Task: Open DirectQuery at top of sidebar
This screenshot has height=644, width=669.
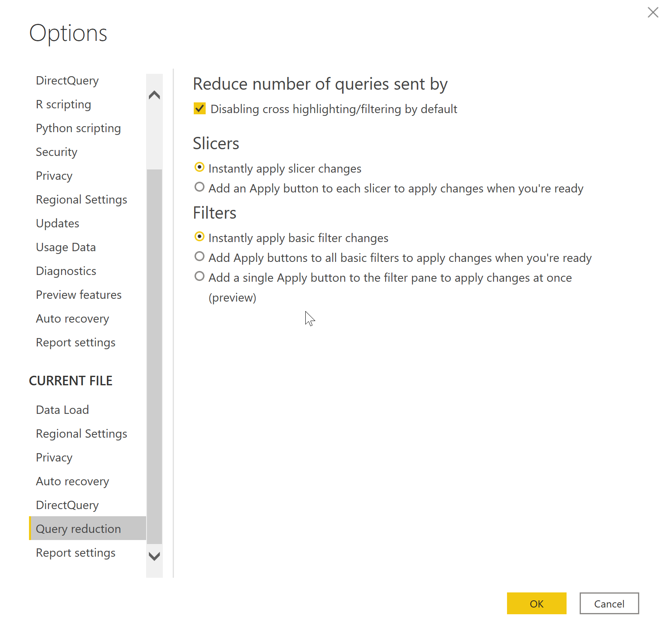Action: [x=67, y=81]
